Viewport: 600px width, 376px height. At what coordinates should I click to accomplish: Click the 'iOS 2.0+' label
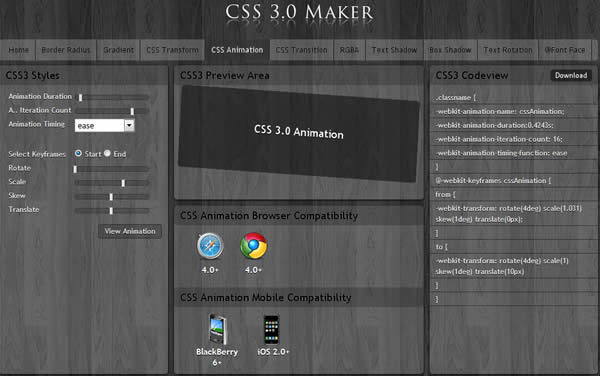tap(273, 352)
